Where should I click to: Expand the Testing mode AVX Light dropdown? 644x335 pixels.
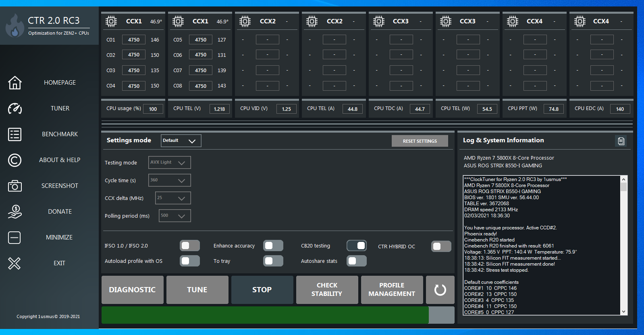170,162
